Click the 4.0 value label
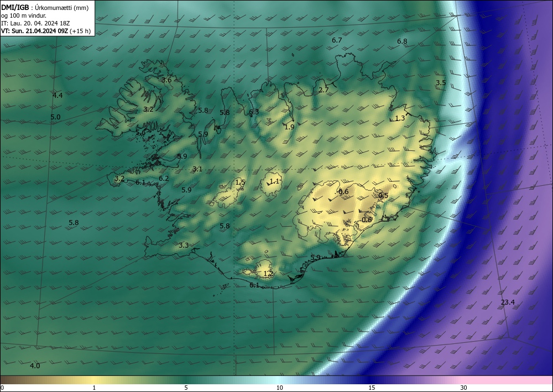This screenshot has height=392, width=553. (x=35, y=366)
